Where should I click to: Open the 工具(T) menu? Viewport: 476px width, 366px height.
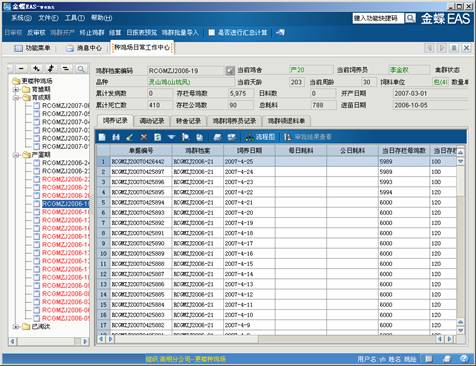pyautogui.click(x=75, y=18)
